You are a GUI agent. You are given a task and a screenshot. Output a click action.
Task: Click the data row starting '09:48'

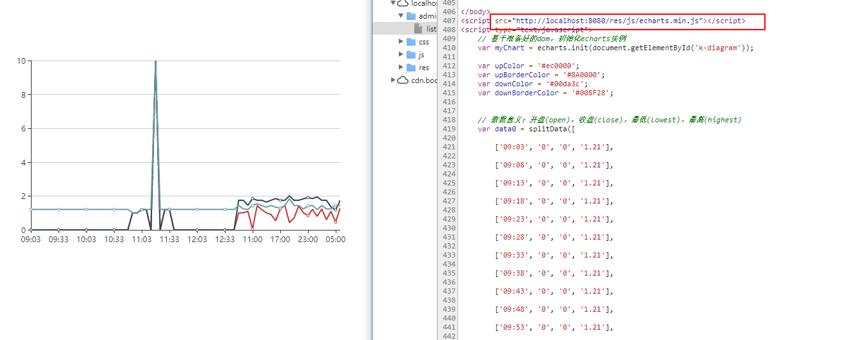(554, 309)
